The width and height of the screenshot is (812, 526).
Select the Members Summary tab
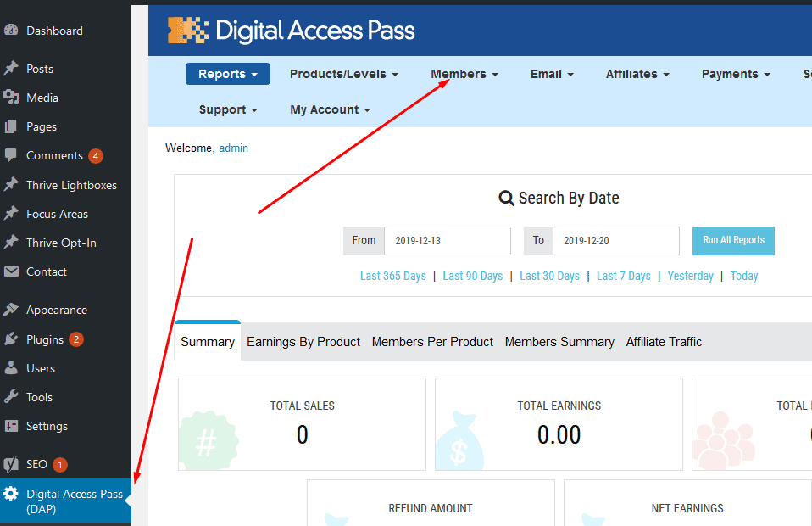559,342
